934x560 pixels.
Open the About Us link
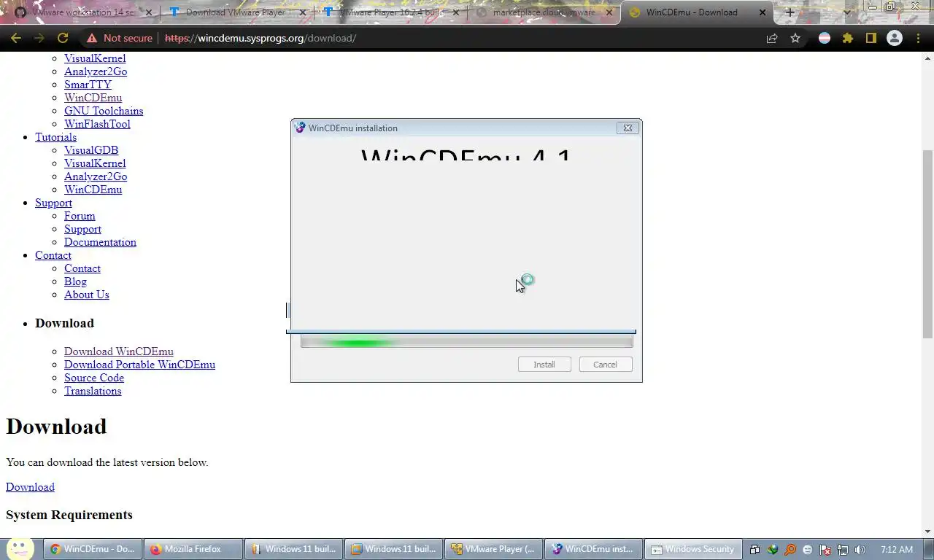[x=87, y=295]
